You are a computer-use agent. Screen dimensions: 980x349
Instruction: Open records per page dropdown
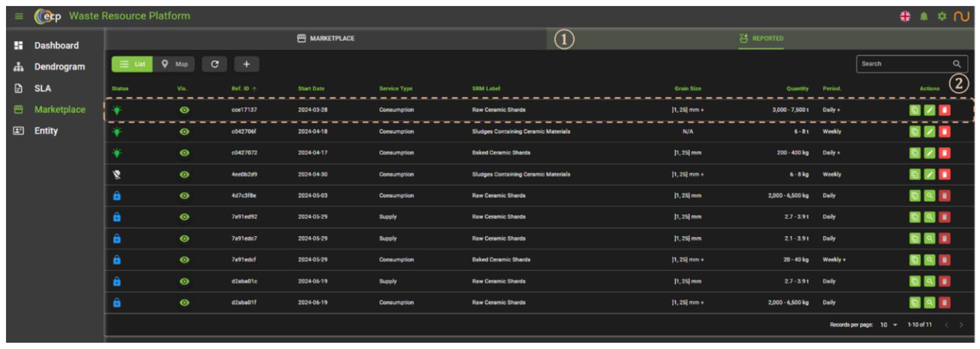[888, 325]
